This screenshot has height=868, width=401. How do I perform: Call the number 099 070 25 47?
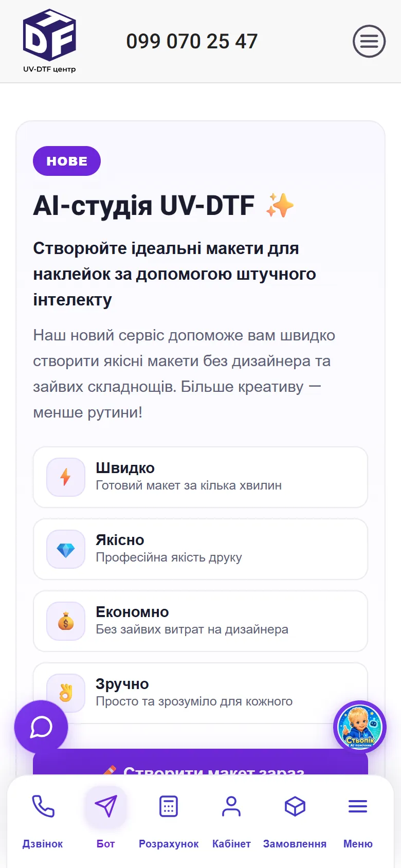pyautogui.click(x=192, y=41)
